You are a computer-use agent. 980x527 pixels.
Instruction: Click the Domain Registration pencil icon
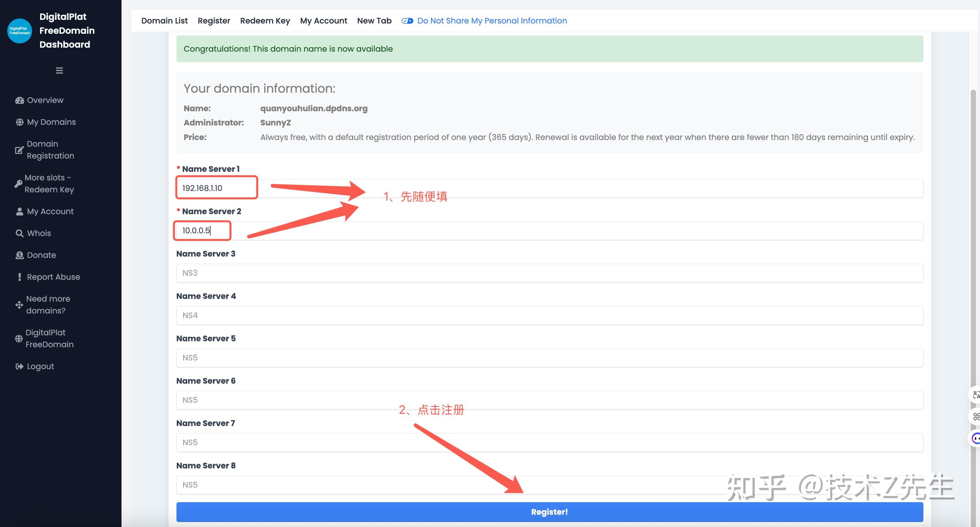click(20, 150)
